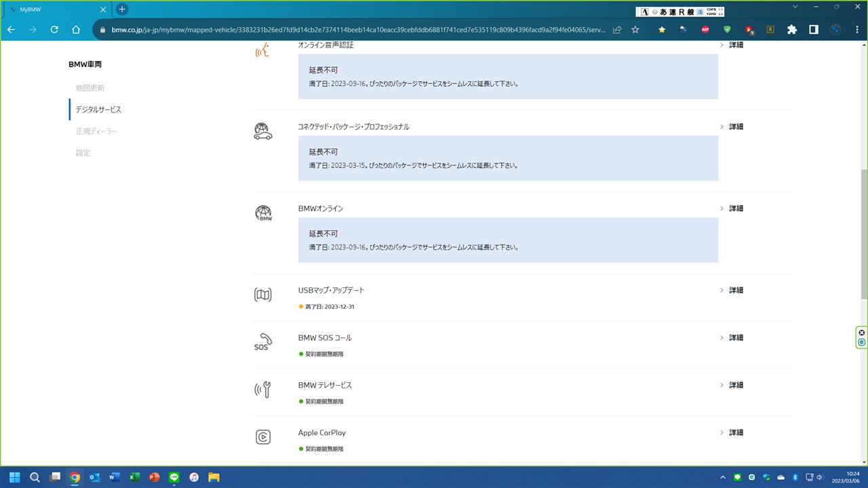The width and height of the screenshot is (868, 488).
Task: Click the Apple CarPlay play icon
Action: (x=263, y=437)
